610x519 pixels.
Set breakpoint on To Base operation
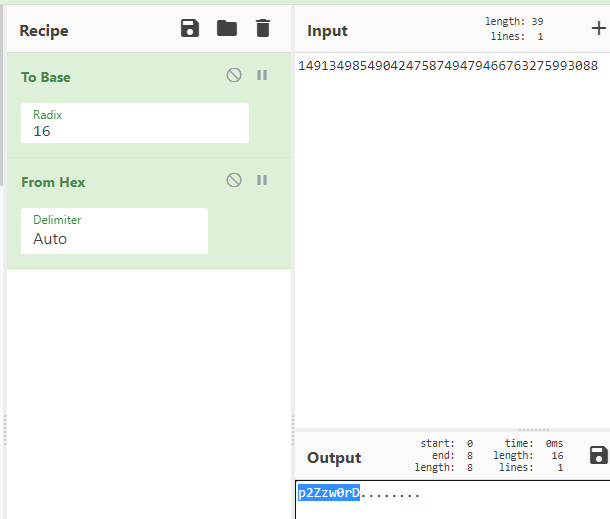point(262,75)
